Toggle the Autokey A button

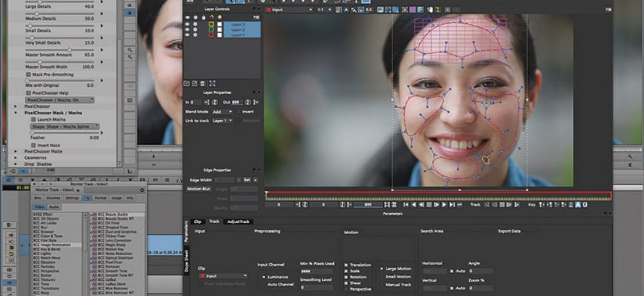[578, 205]
